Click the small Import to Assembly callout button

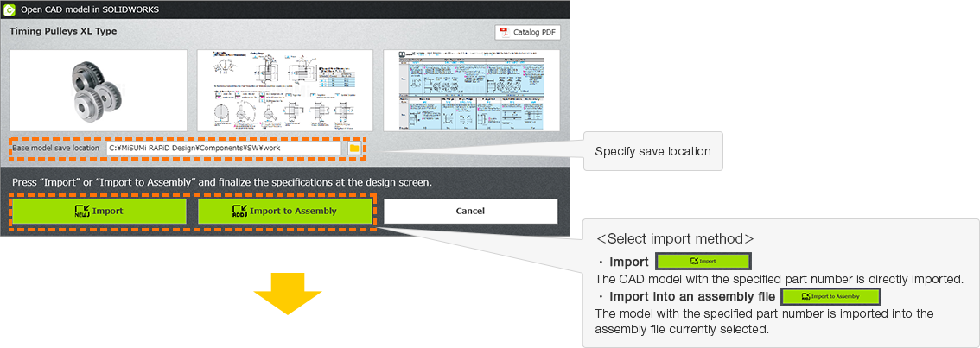tap(830, 296)
